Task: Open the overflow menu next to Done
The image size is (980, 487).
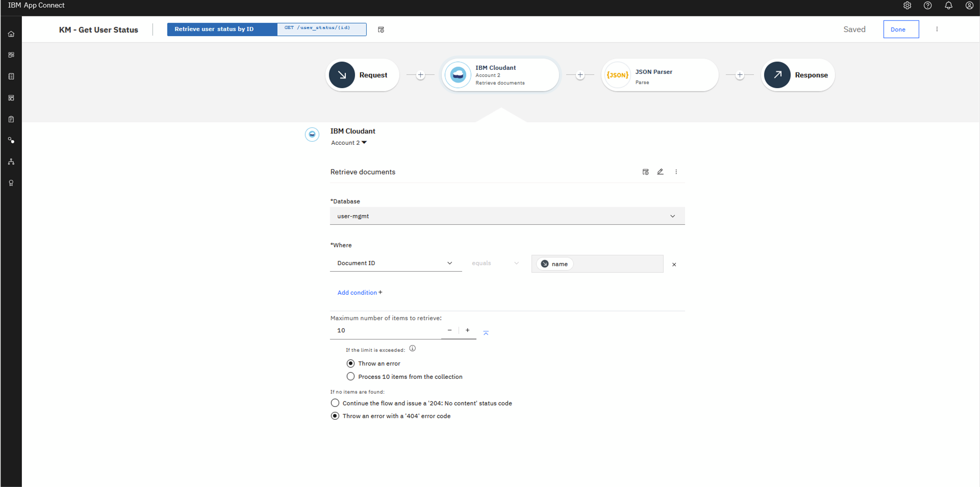Action: pyautogui.click(x=937, y=29)
